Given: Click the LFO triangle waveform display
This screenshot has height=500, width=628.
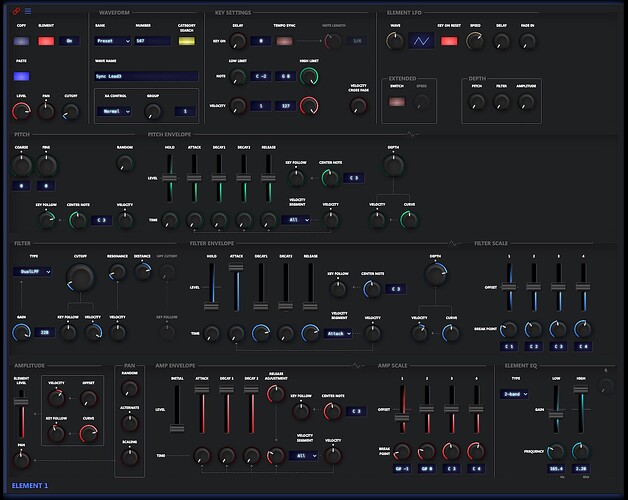Looking at the screenshot, I should click(421, 41).
